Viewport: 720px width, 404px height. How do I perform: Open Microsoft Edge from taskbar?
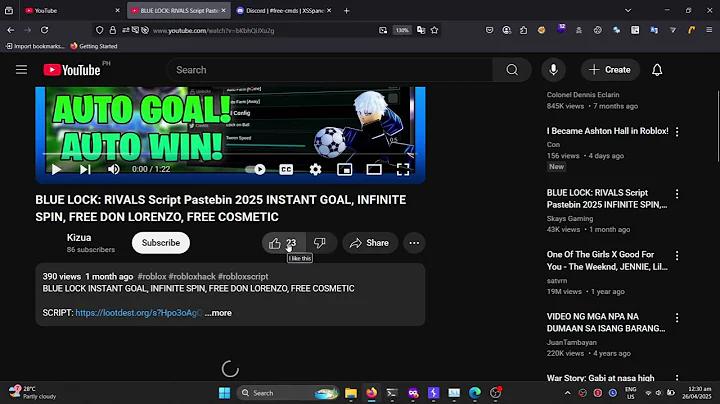click(475, 393)
